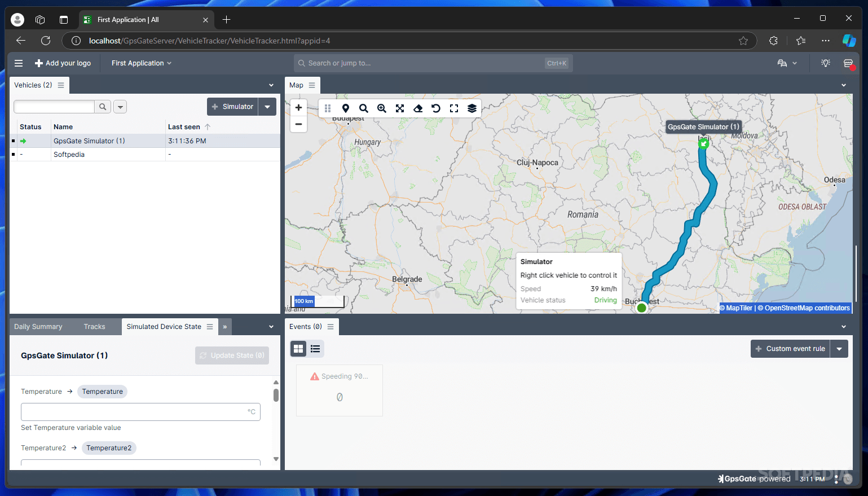Open the notifications inbox icon

(x=848, y=63)
